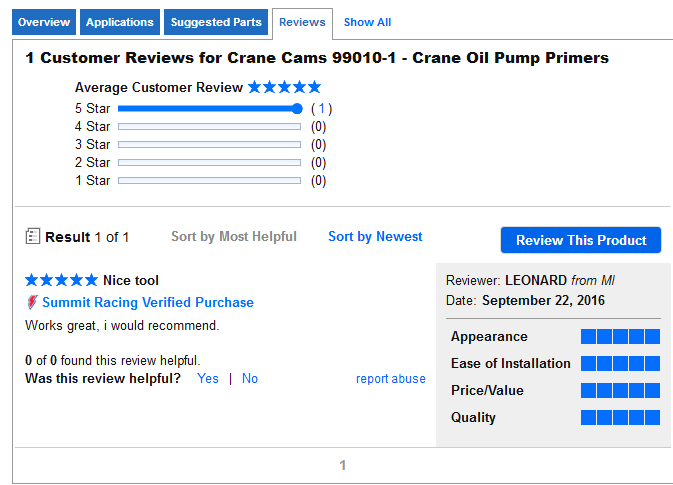Click the 4 Star rating bar

pyautogui.click(x=209, y=127)
